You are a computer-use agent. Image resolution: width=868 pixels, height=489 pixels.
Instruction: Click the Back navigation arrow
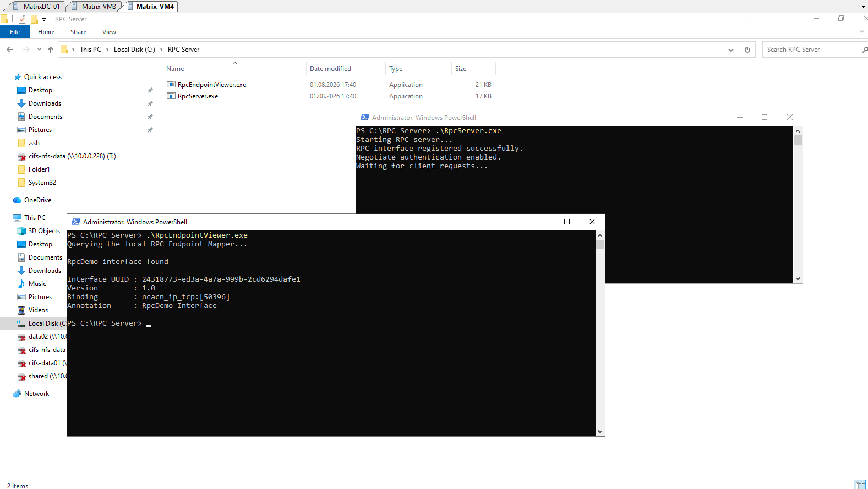tap(10, 50)
